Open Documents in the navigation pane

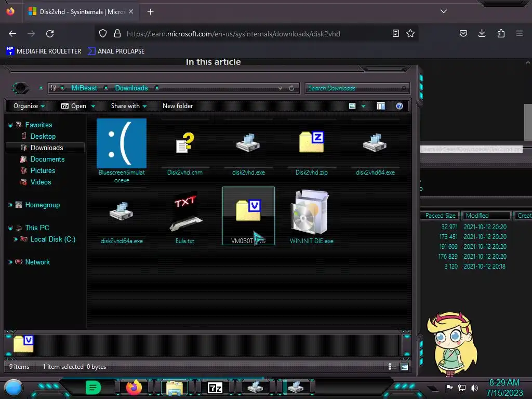47,159
